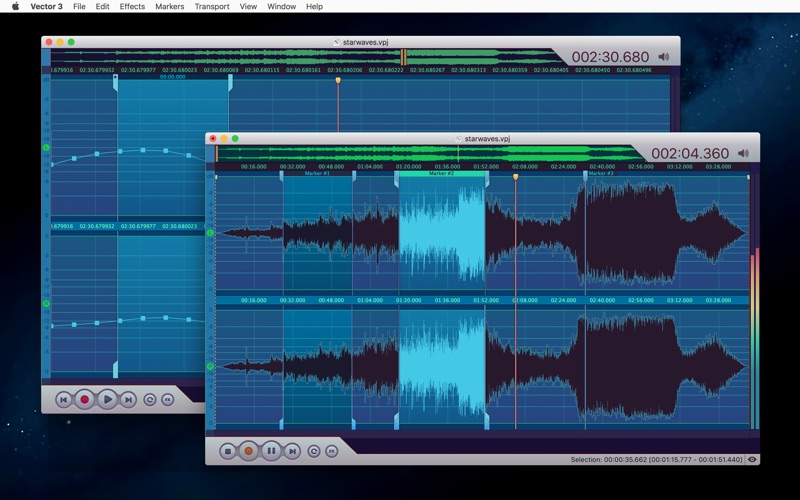Open the Apple menu

point(15,6)
